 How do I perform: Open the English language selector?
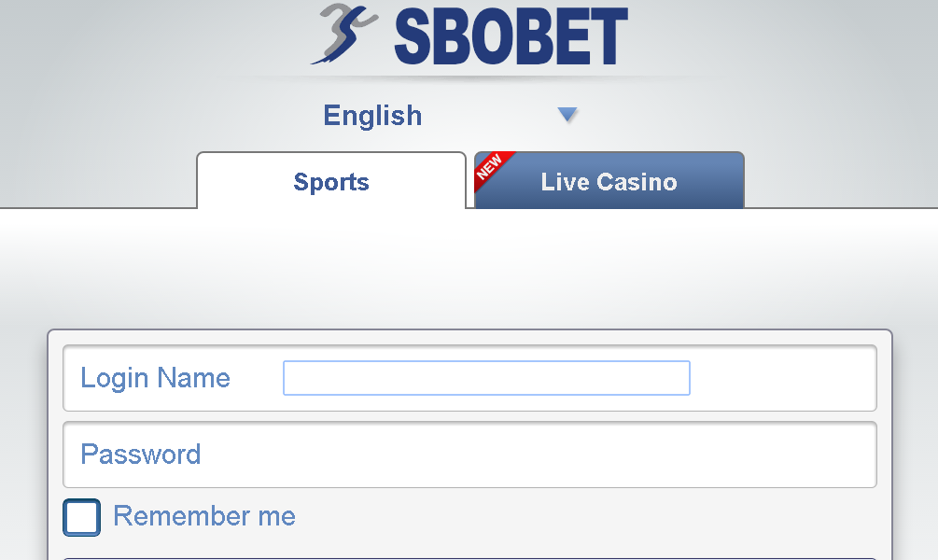373,116
